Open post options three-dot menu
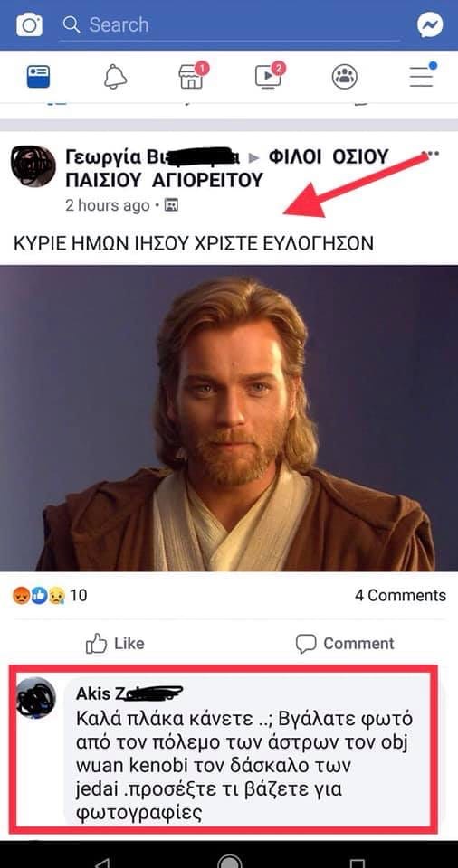458x868 pixels. (430, 154)
